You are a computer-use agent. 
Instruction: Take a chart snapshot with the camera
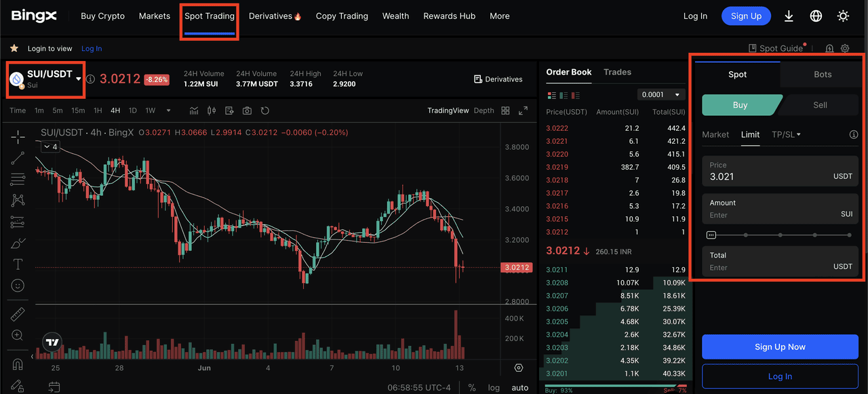coord(247,111)
